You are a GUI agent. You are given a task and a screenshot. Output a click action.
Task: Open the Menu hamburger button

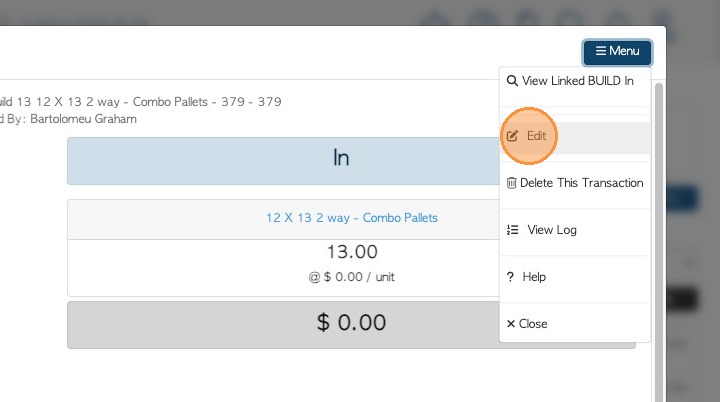pyautogui.click(x=617, y=52)
